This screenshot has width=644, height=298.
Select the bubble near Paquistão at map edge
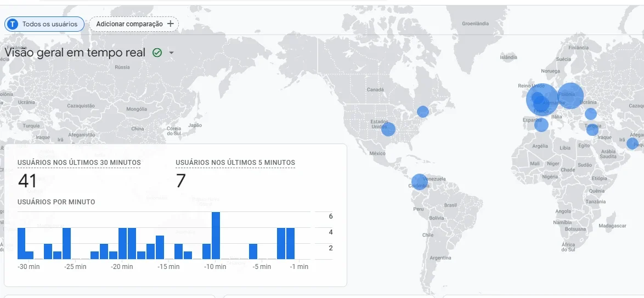[632, 144]
